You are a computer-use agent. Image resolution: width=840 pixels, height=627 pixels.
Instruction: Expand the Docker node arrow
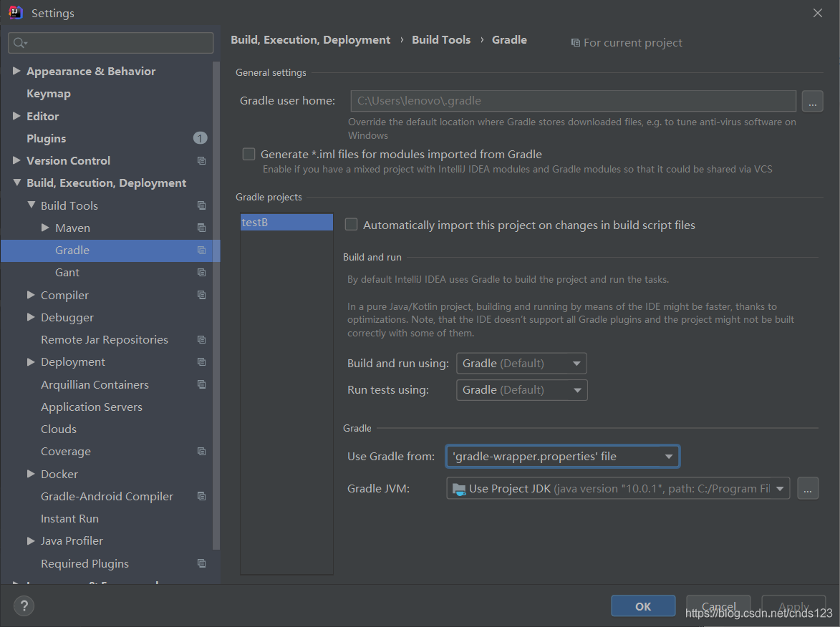click(x=31, y=473)
